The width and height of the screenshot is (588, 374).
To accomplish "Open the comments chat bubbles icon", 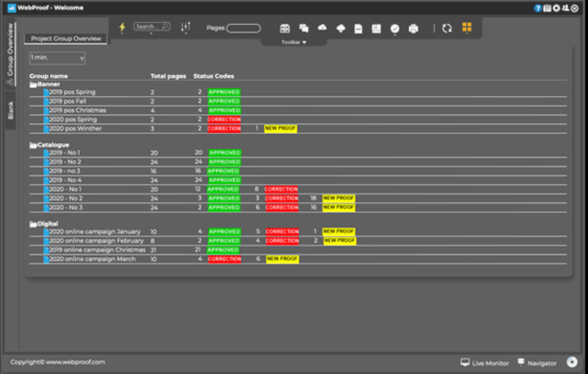I will [x=304, y=28].
